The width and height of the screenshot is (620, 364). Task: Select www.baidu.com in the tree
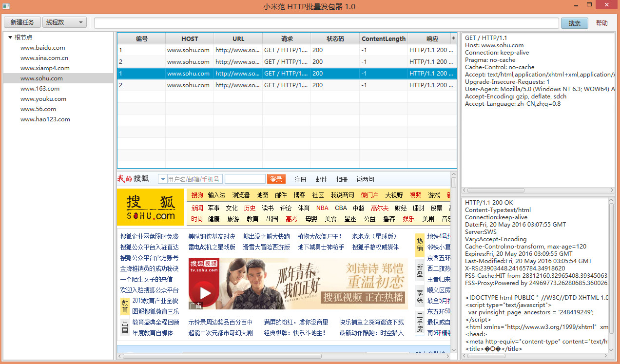tap(42, 48)
